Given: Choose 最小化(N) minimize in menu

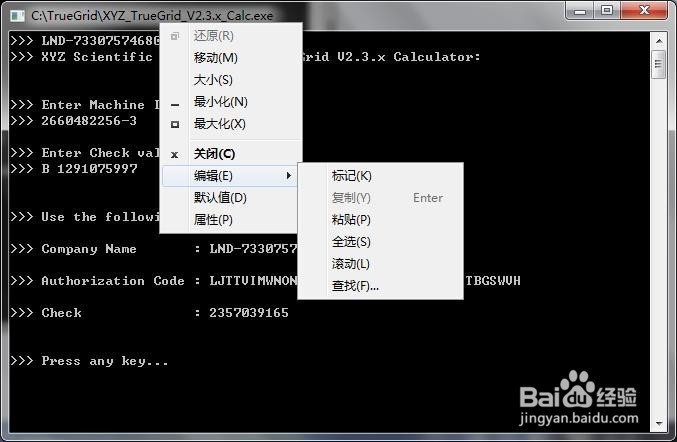Looking at the screenshot, I should coord(231,102).
